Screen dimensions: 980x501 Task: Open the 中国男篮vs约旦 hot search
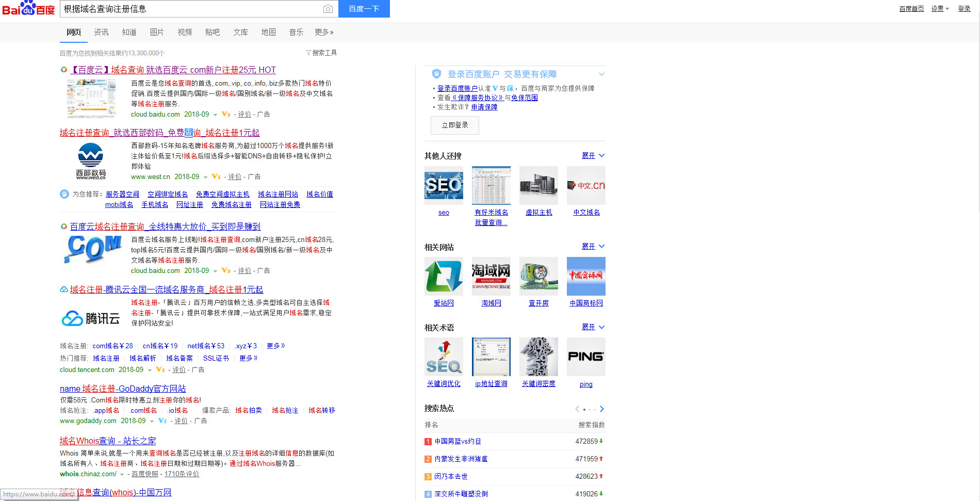tap(458, 441)
